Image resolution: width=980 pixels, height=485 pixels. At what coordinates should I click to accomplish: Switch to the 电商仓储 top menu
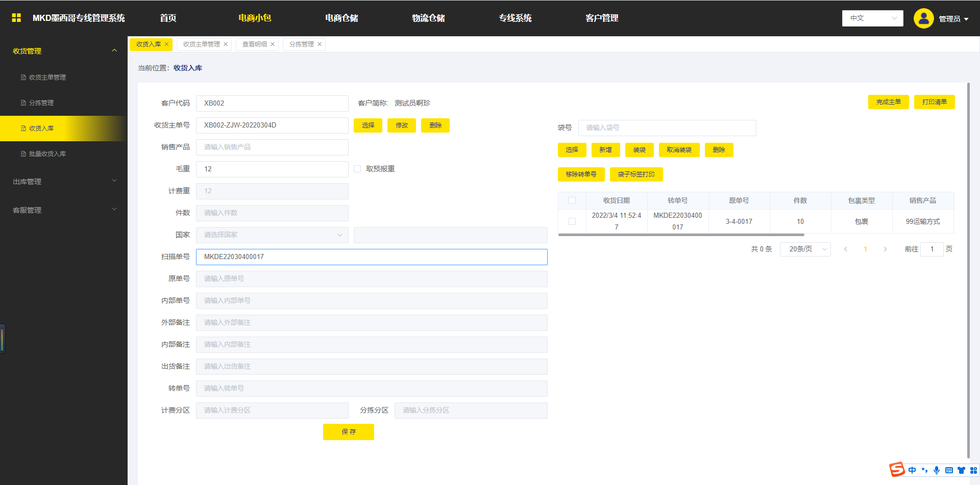coord(341,18)
